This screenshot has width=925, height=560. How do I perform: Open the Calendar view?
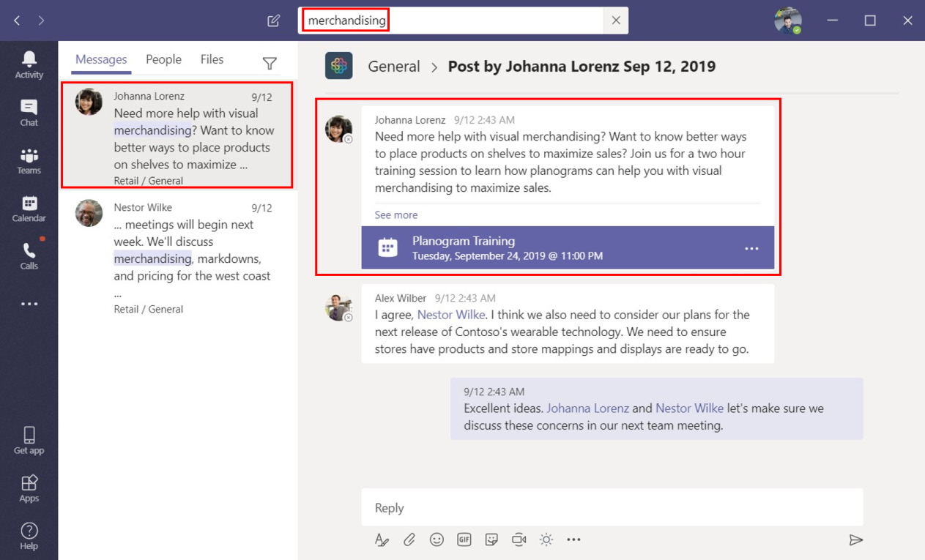tap(29, 208)
